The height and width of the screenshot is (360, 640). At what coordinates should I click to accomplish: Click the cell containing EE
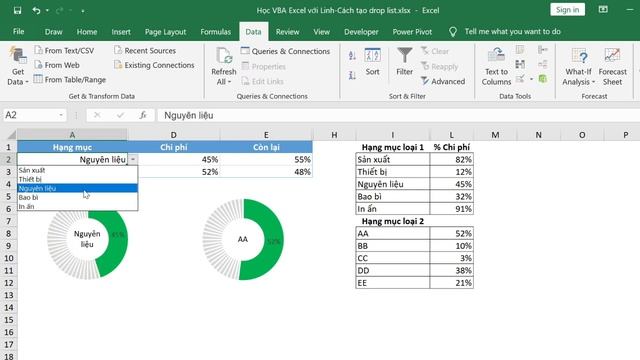(393, 283)
